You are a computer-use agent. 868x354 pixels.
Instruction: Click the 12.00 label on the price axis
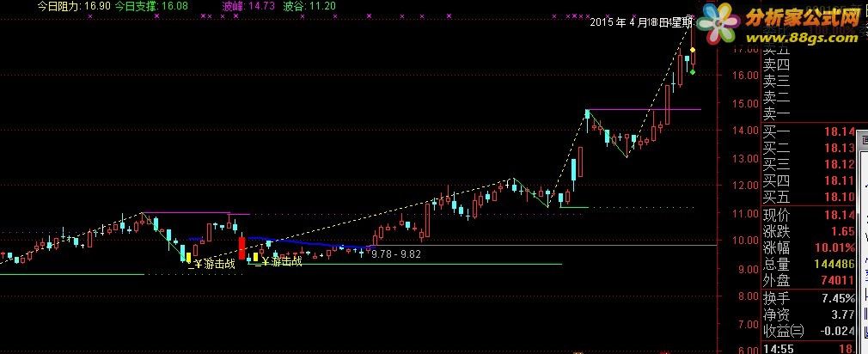coord(744,186)
